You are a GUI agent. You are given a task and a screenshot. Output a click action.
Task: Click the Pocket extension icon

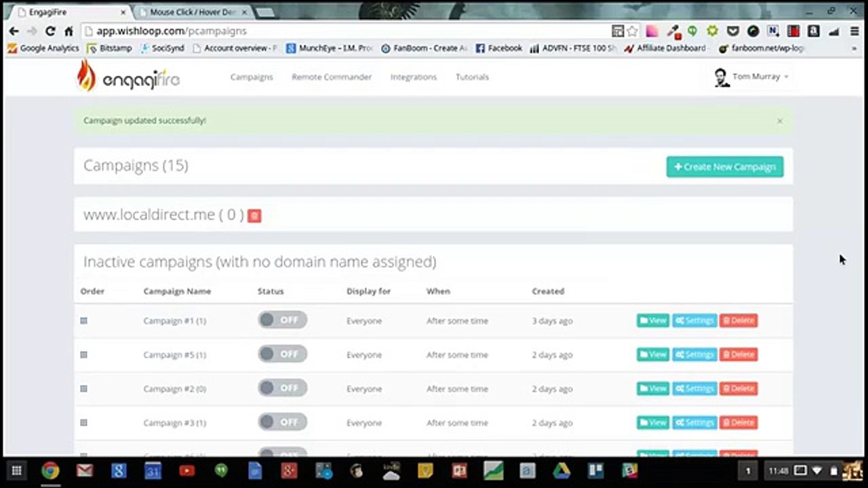click(x=733, y=31)
